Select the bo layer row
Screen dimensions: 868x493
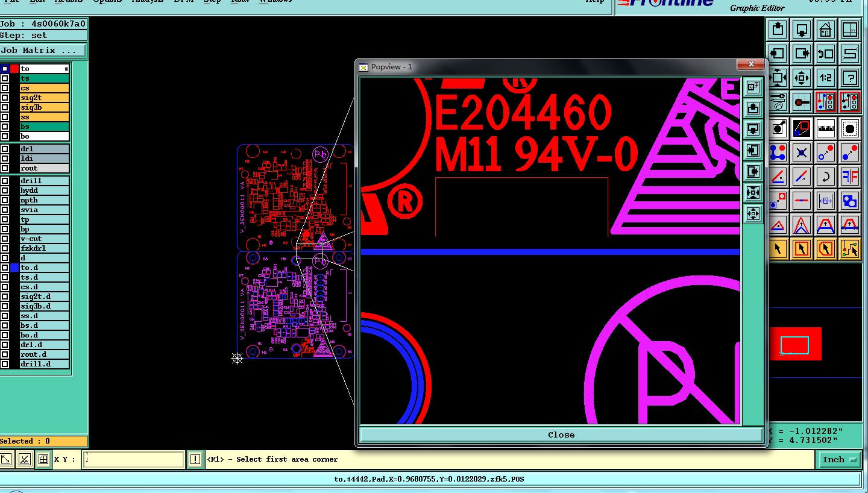point(44,136)
